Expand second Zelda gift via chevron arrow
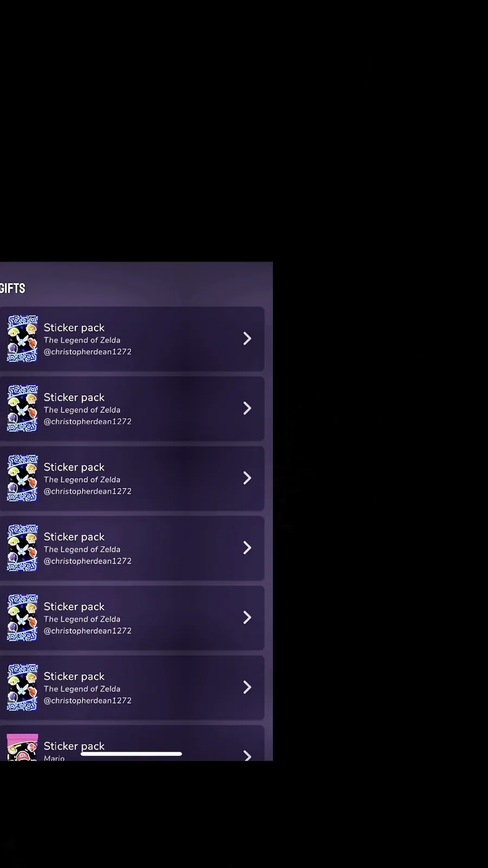Screen dimensions: 488x868 [x=247, y=409]
